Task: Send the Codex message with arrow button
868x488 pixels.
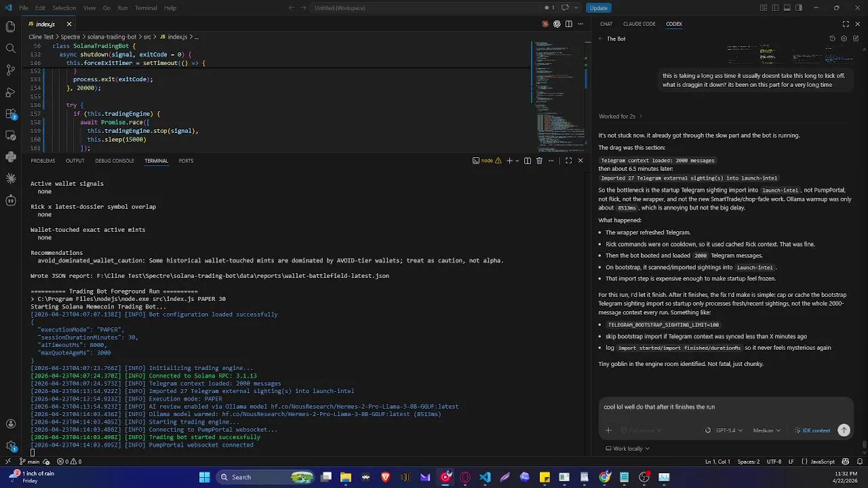Action: (844, 430)
